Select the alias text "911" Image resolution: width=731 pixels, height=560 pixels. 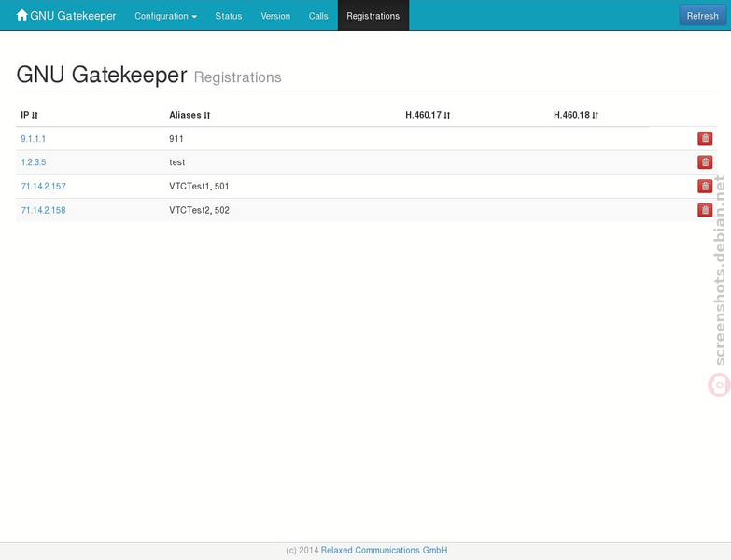(x=176, y=139)
